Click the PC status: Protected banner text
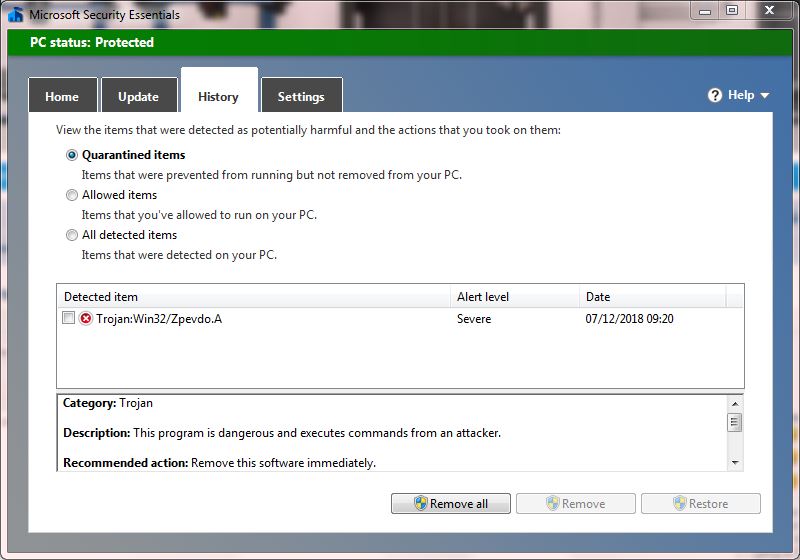Image resolution: width=800 pixels, height=560 pixels. click(x=92, y=42)
